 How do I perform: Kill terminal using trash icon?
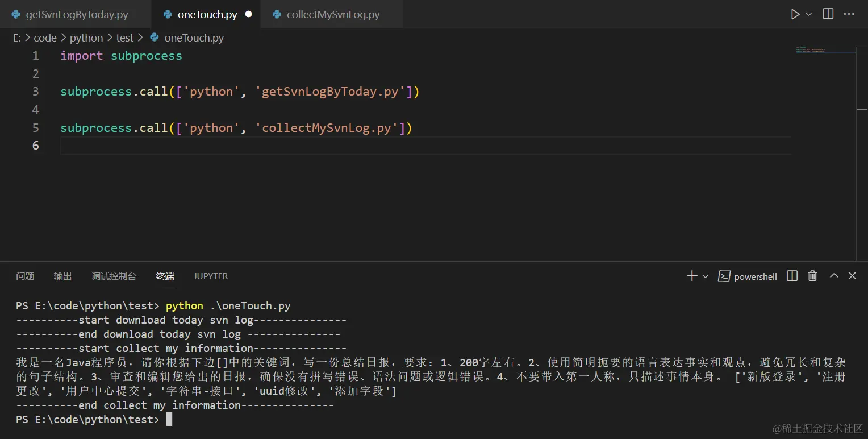pos(812,276)
